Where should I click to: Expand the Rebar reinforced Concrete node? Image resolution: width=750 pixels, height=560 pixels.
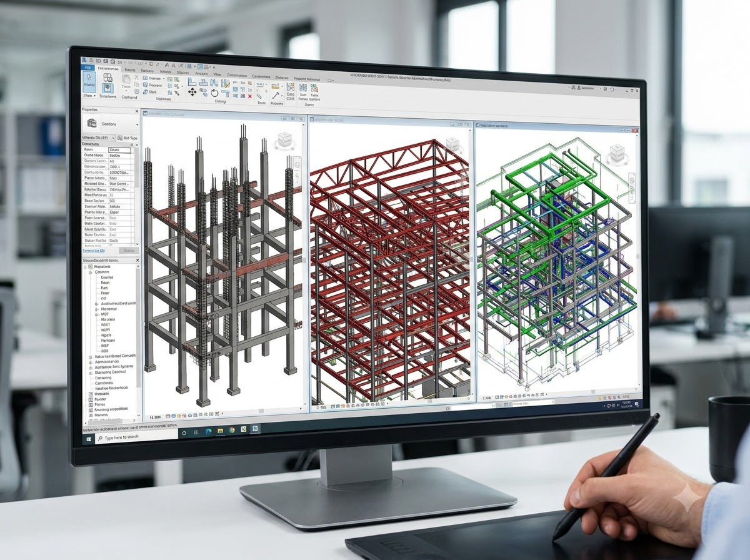tap(91, 357)
